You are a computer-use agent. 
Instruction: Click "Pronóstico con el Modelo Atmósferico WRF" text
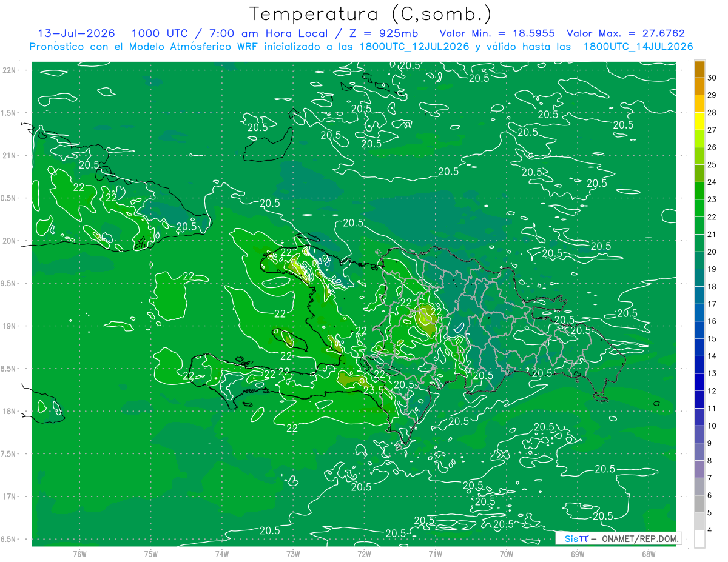[x=145, y=46]
